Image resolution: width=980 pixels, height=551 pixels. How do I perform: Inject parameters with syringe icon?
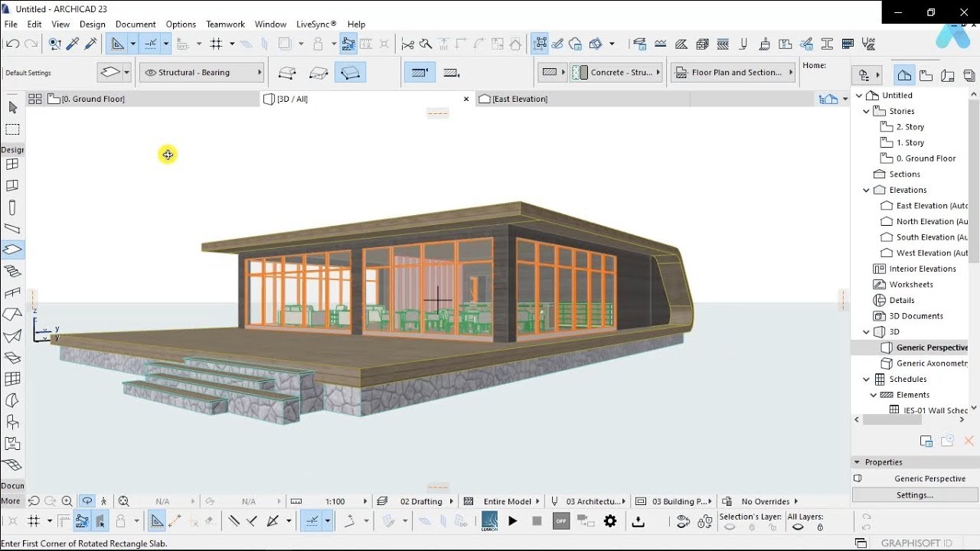(x=90, y=44)
